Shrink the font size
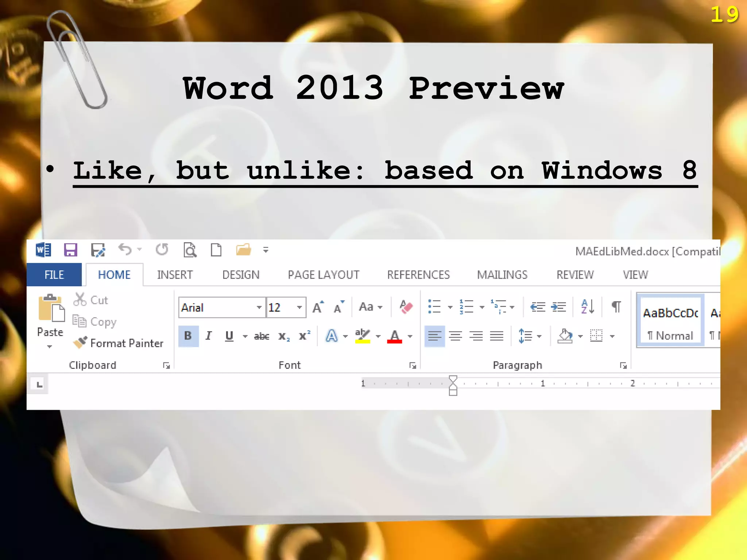This screenshot has height=560, width=747. (x=339, y=307)
